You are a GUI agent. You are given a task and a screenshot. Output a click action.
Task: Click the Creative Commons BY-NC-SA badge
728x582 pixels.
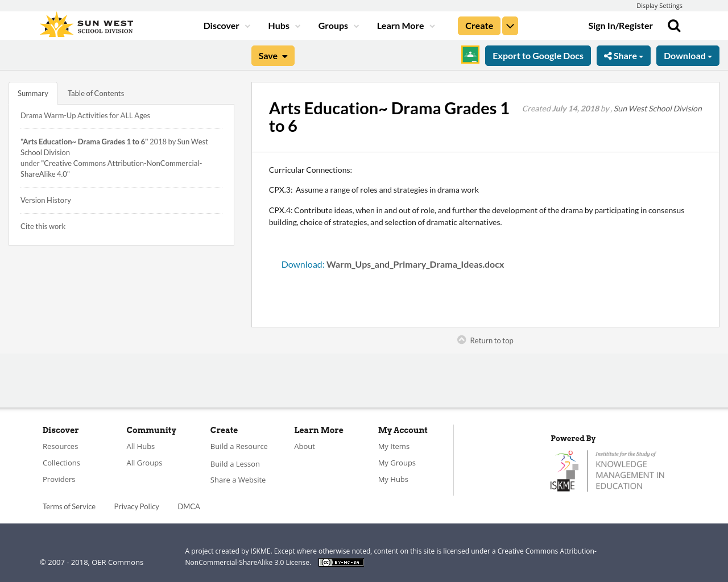tap(341, 562)
